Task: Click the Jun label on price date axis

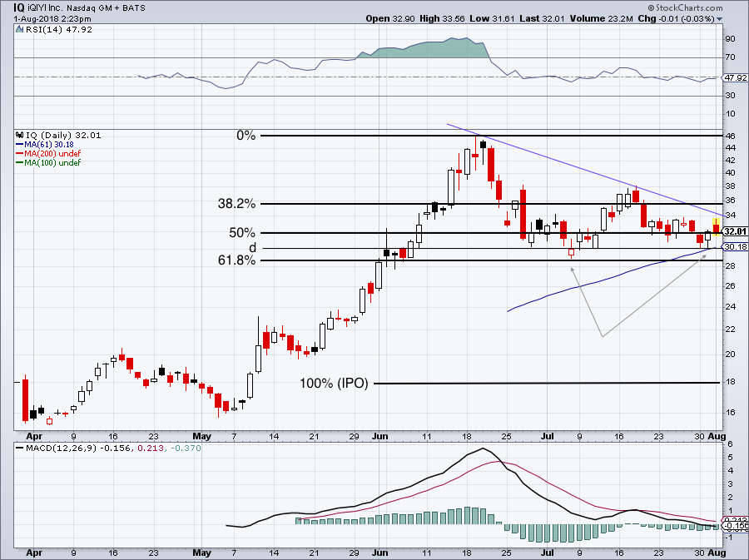Action: [379, 436]
